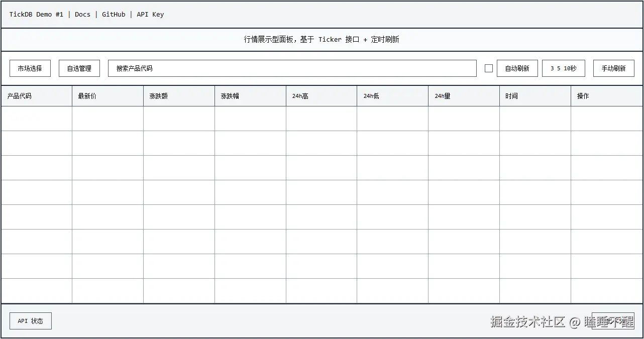The width and height of the screenshot is (644, 339).
Task: Click the 手动刷新 refresh button
Action: pyautogui.click(x=613, y=68)
